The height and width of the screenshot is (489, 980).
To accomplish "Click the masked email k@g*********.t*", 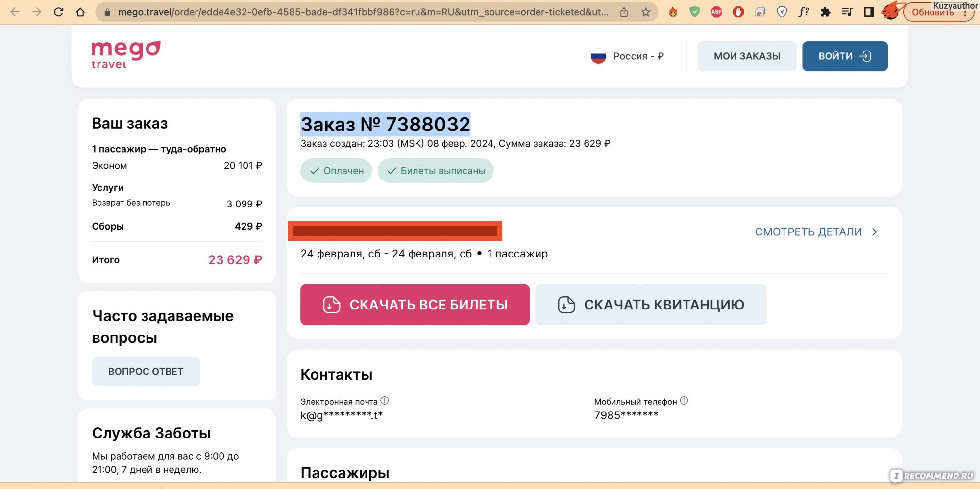I will click(x=342, y=415).
